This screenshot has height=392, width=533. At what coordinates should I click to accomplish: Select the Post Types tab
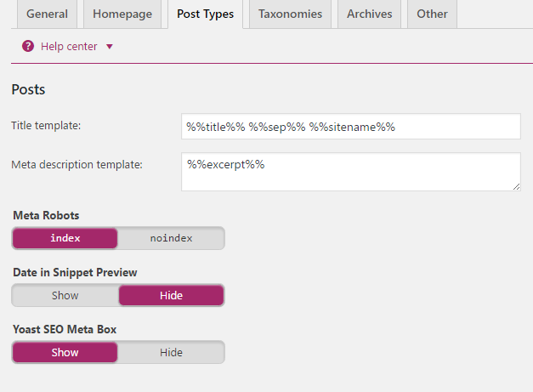point(205,14)
